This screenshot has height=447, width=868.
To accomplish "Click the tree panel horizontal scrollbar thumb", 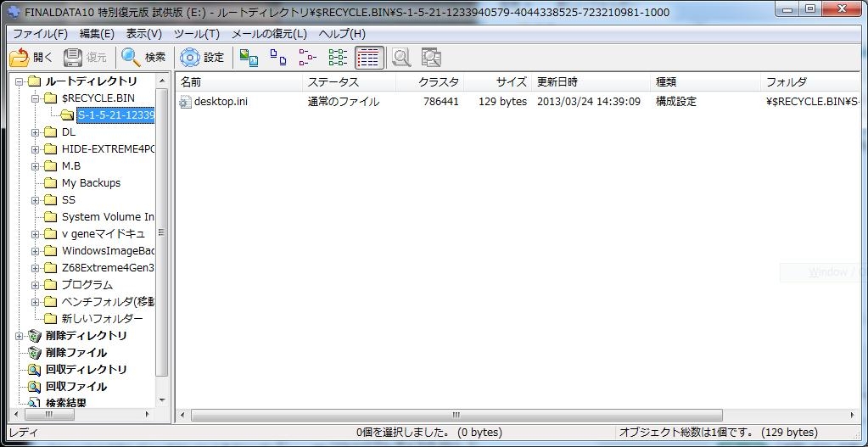I will coord(49,415).
